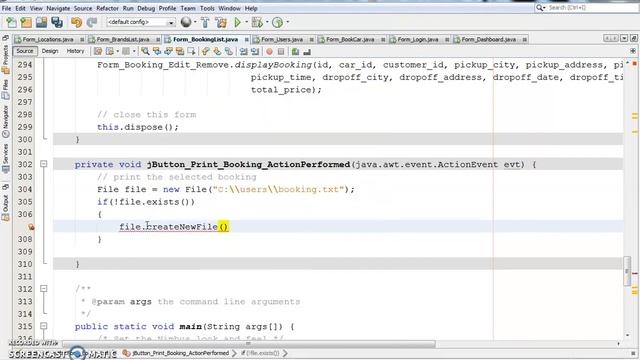Click jButton_Print_Booking_ActionPerformed breadcrumb

176,353
